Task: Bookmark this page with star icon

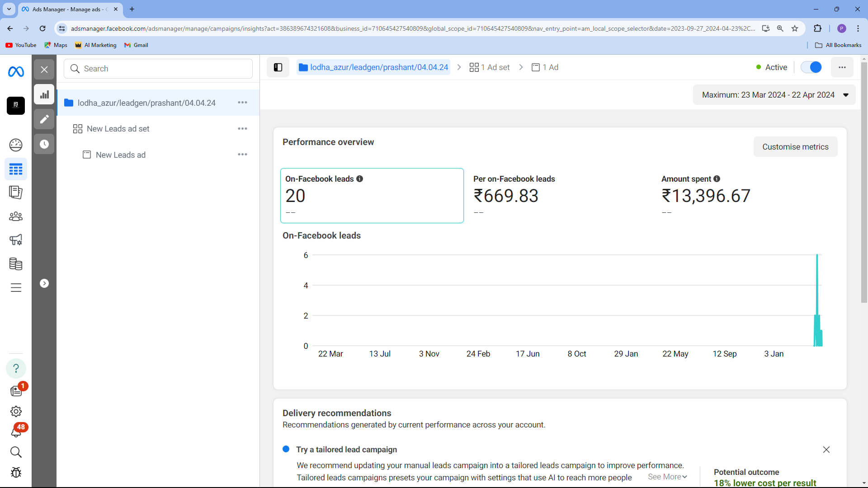Action: [x=795, y=28]
